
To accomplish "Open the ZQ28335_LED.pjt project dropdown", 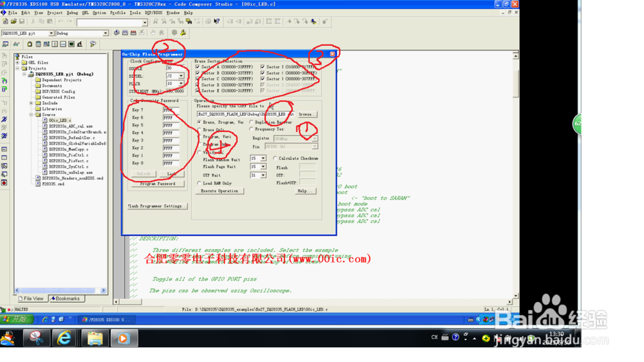I will (x=52, y=33).
